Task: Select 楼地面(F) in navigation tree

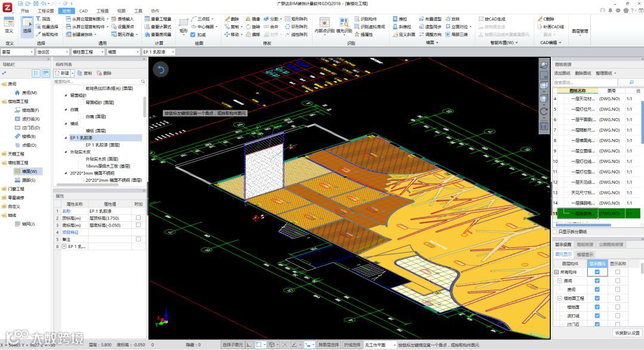Action: [x=27, y=110]
